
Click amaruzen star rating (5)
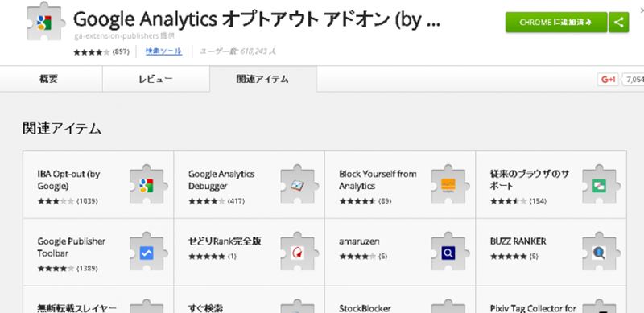pyautogui.click(x=363, y=257)
